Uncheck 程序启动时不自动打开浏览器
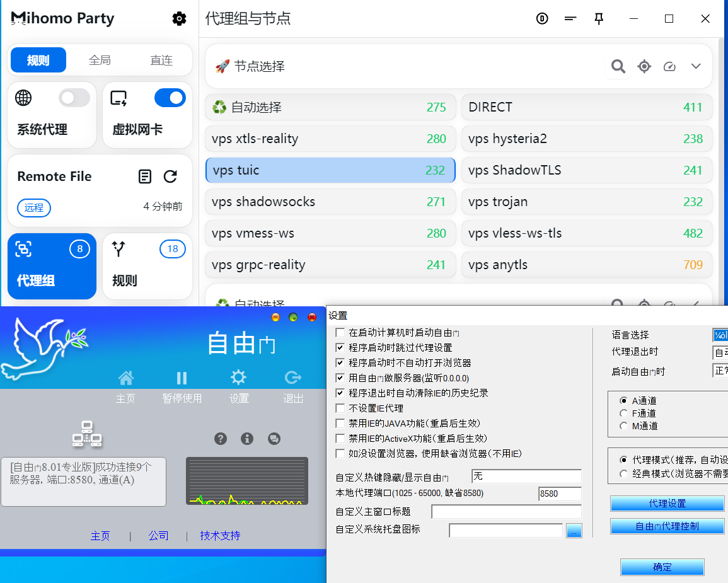The height and width of the screenshot is (583, 728). tap(340, 362)
